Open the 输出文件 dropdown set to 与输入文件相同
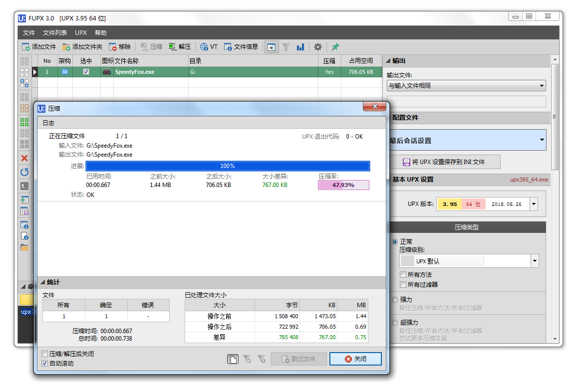The image size is (582, 392). [x=466, y=86]
